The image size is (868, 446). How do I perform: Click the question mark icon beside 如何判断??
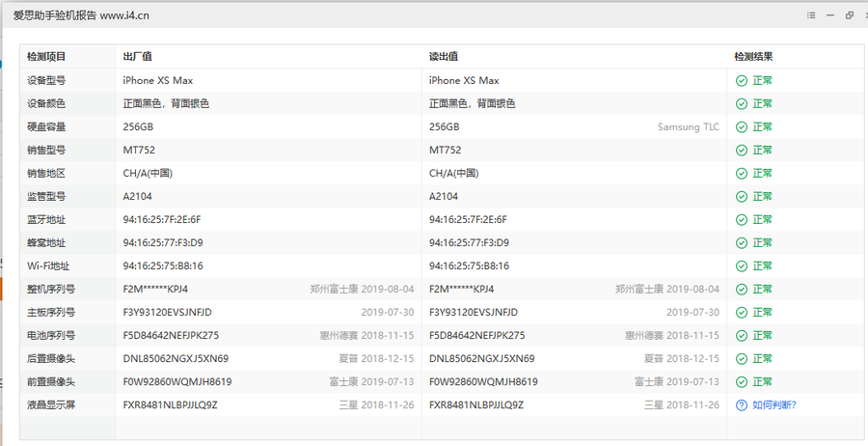pyautogui.click(x=742, y=405)
